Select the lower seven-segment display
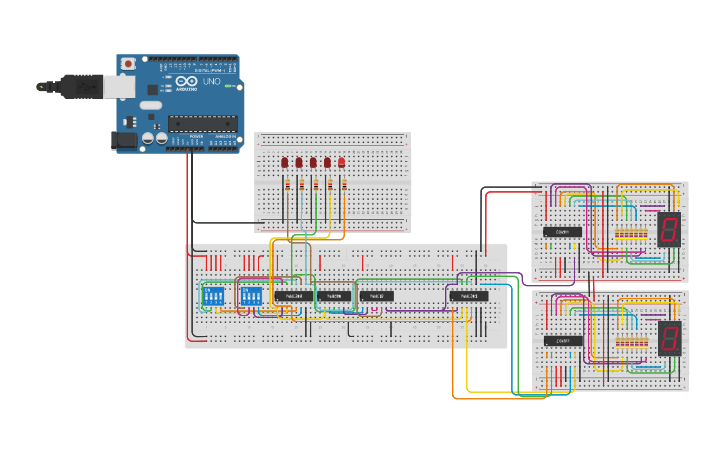The height and width of the screenshot is (453, 725). click(670, 338)
